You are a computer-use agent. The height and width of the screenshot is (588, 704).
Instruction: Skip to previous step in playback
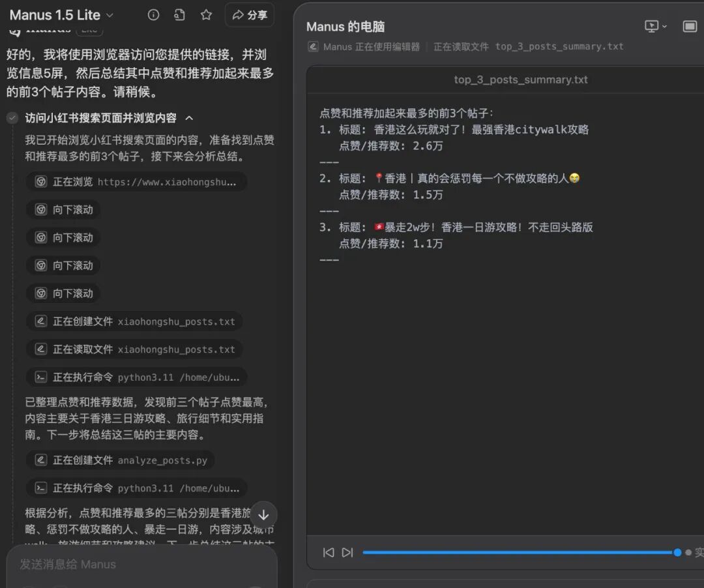coord(328,553)
